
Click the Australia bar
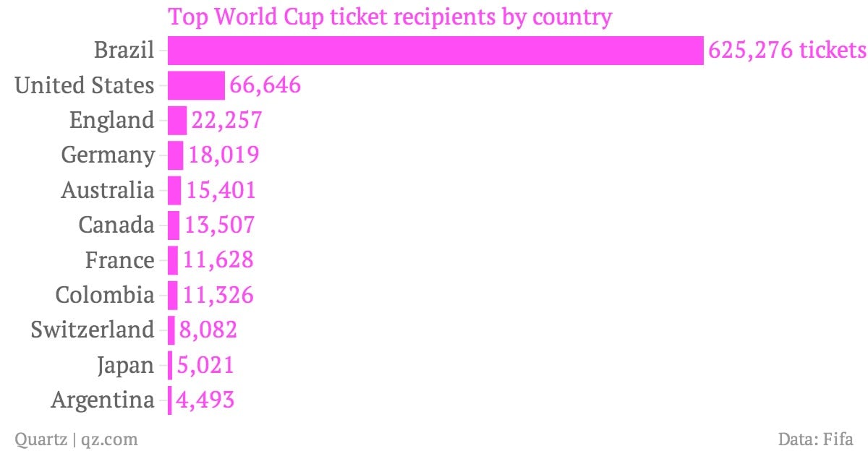pos(174,190)
